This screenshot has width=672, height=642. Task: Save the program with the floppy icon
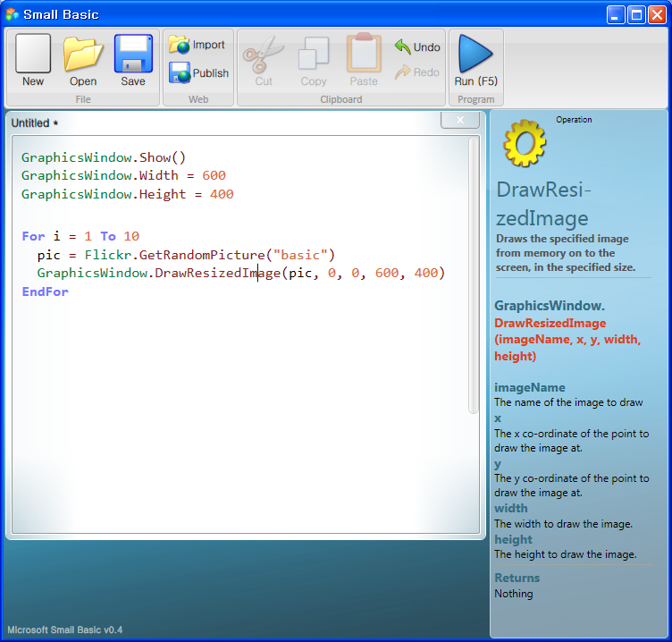133,60
